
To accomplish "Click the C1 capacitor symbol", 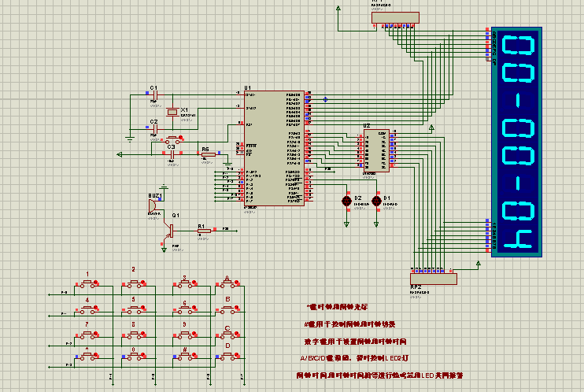I will 156,95.
